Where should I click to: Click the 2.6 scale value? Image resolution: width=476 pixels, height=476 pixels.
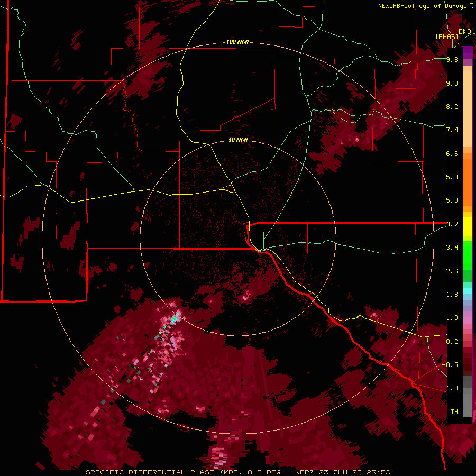(x=452, y=271)
